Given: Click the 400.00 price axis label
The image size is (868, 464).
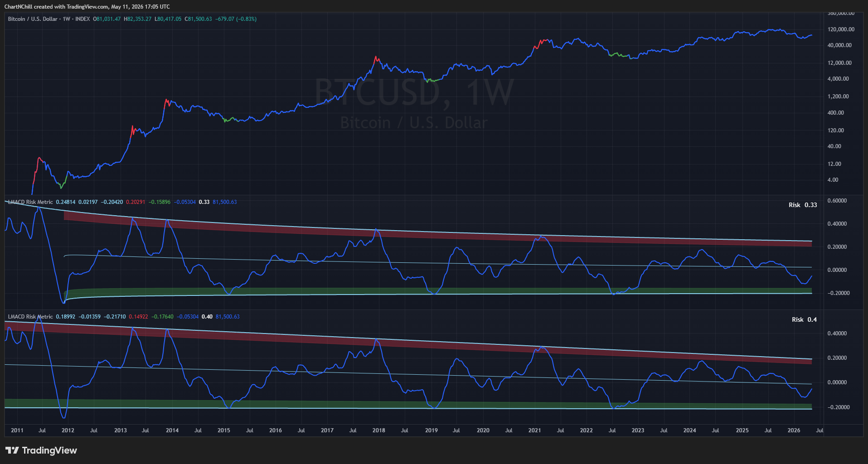Looking at the screenshot, I should coord(836,113).
